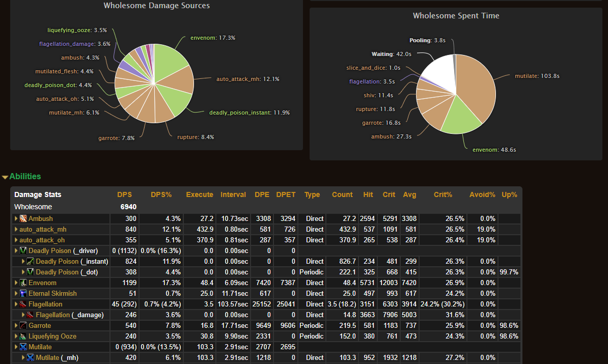The width and height of the screenshot is (608, 364).
Task: Click 'Pooling: 3.8s' chart label
Action: pyautogui.click(x=427, y=40)
